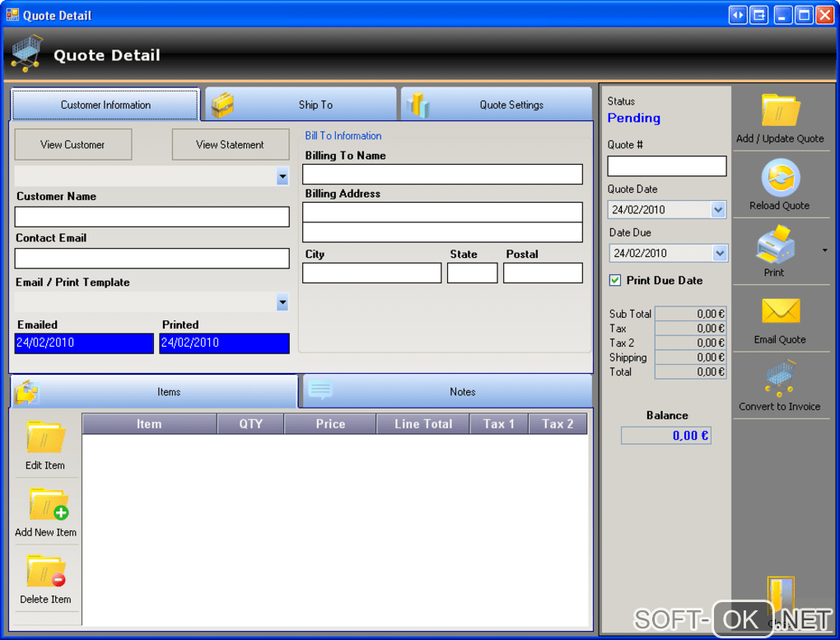Click the Bill To Information label
This screenshot has width=840, height=640.
point(343,136)
